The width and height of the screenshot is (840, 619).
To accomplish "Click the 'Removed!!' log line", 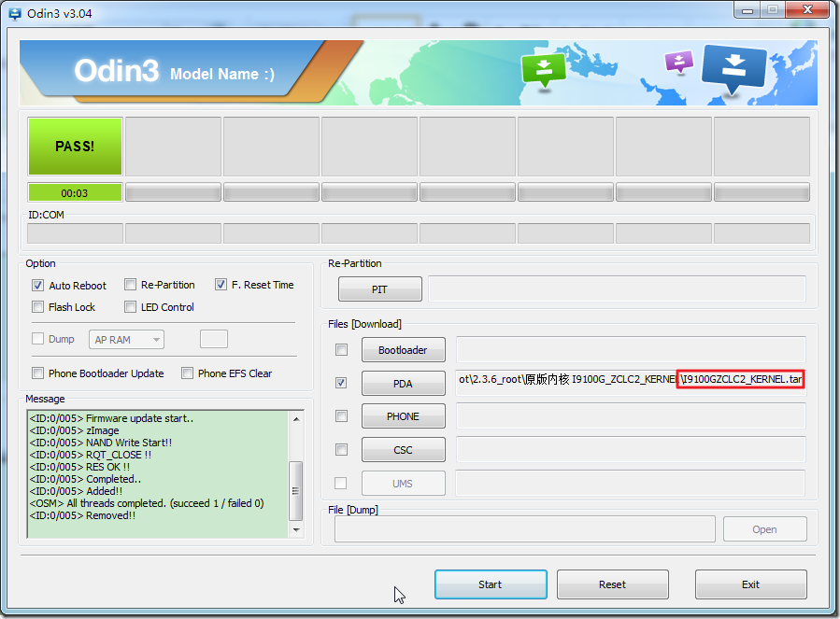I will (x=82, y=515).
